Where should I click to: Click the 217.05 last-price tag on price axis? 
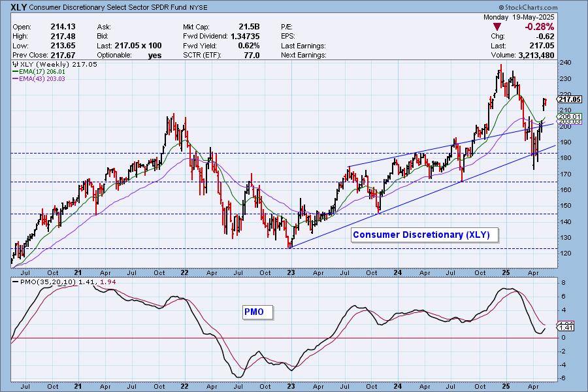point(569,99)
